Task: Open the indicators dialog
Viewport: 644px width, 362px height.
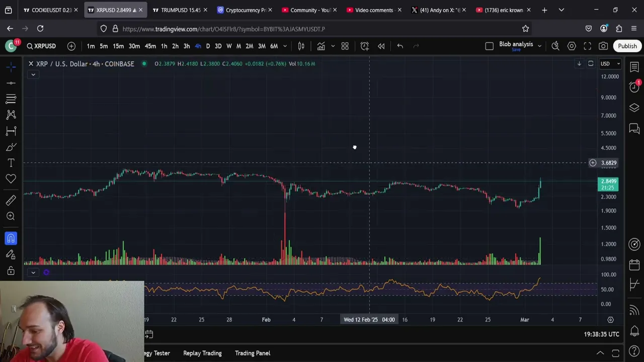Action: click(321, 46)
